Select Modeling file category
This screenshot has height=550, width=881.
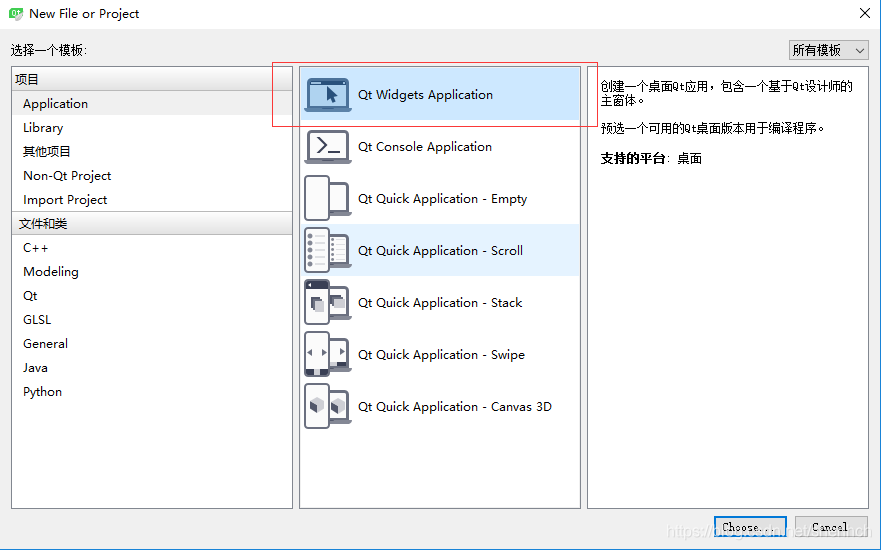click(152, 272)
